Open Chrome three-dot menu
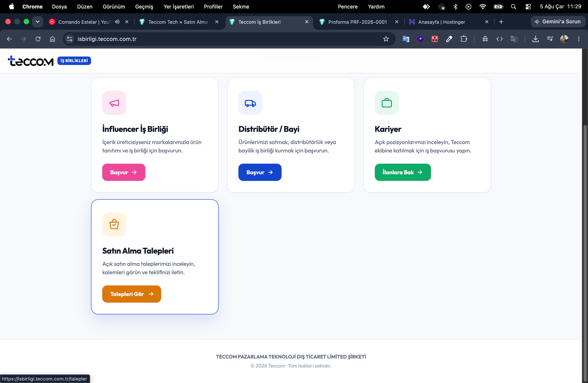 pyautogui.click(x=579, y=39)
